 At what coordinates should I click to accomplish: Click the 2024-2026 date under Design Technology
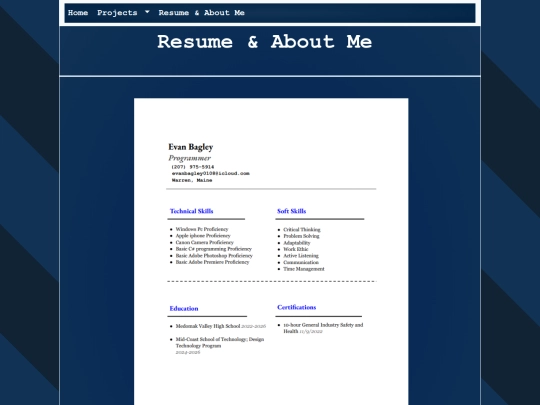point(188,352)
